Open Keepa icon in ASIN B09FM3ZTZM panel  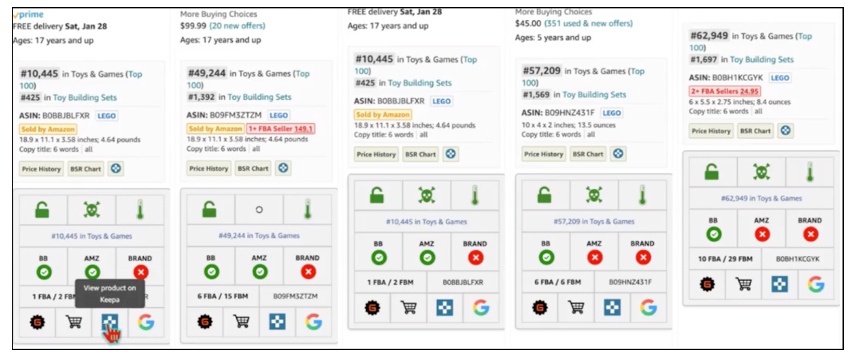(x=277, y=322)
